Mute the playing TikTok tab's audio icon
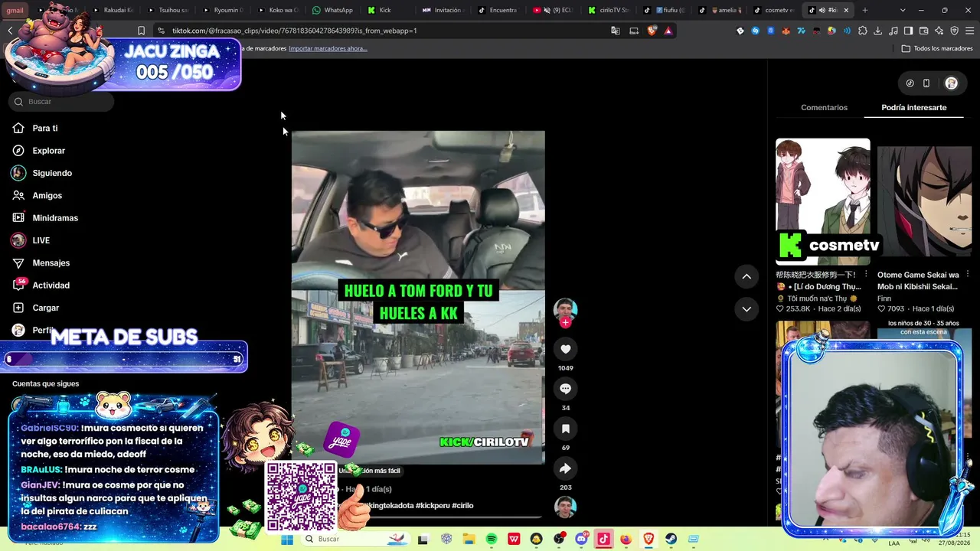 (822, 10)
